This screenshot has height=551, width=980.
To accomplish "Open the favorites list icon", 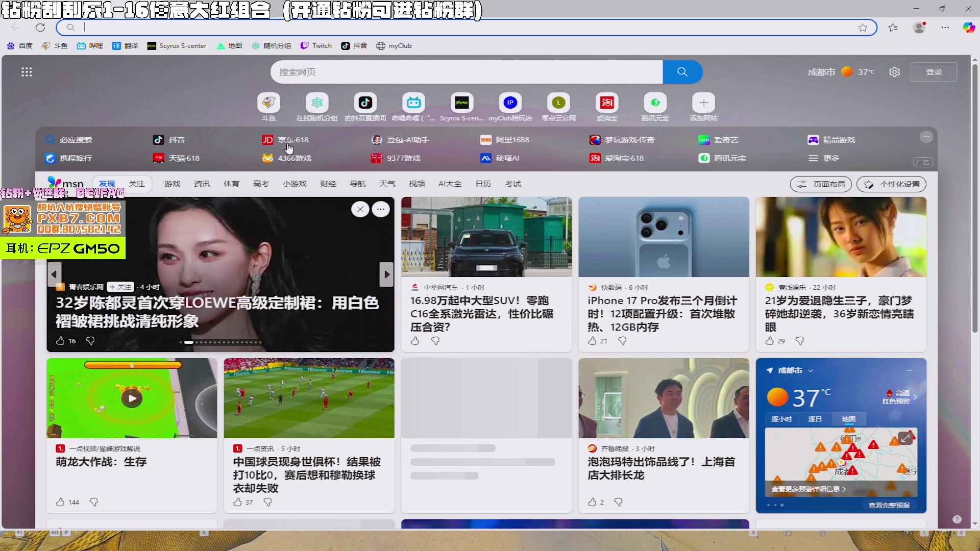I will click(893, 28).
